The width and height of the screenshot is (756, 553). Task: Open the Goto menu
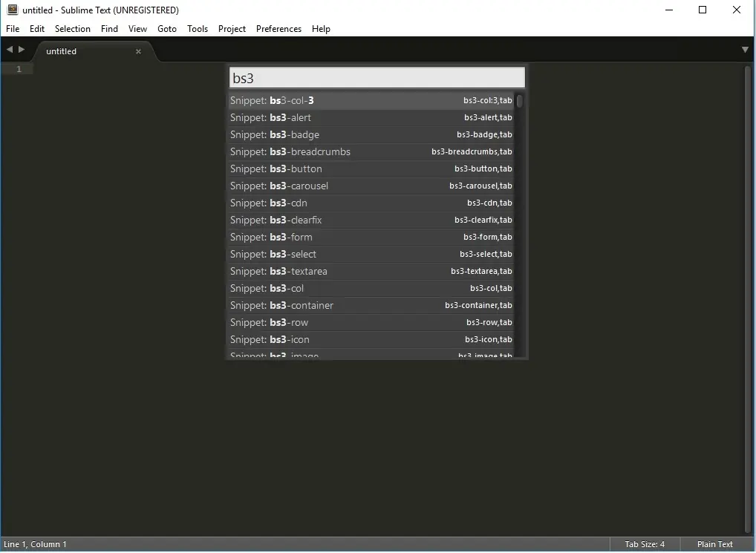point(167,29)
